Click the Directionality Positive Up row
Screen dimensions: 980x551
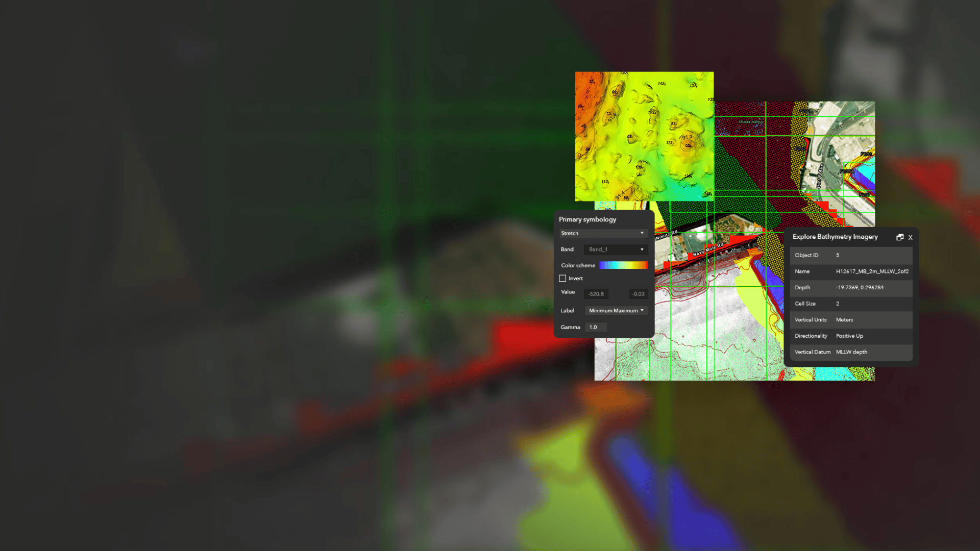click(x=851, y=336)
